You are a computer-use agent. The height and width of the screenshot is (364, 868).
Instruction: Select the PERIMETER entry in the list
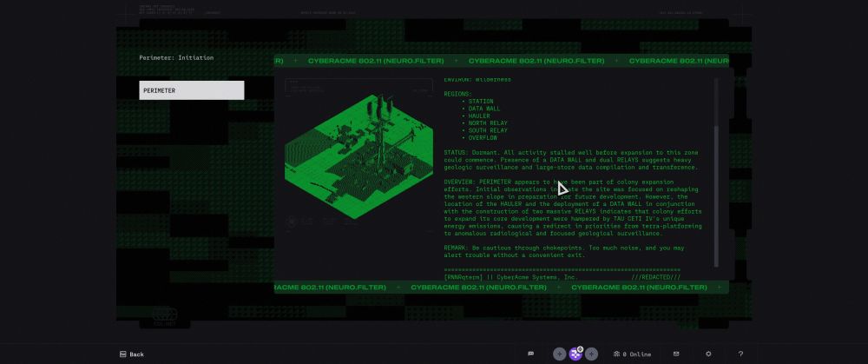(x=191, y=90)
